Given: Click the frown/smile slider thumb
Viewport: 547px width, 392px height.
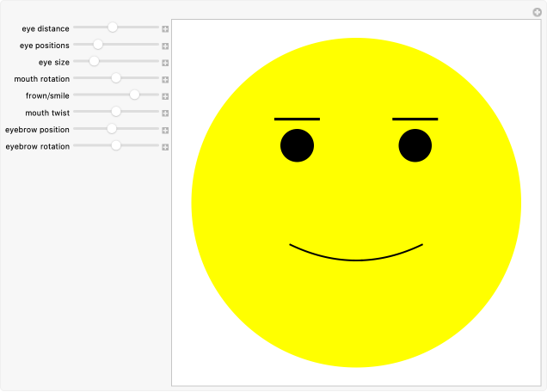Looking at the screenshot, I should tap(134, 95).
